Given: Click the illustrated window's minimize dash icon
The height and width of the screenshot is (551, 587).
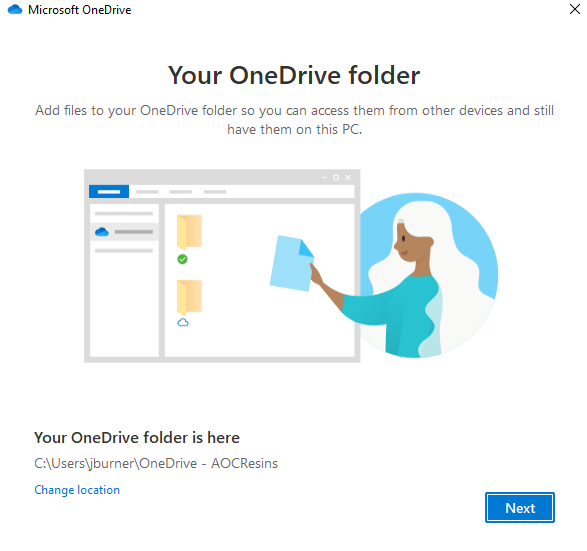Looking at the screenshot, I should [324, 177].
